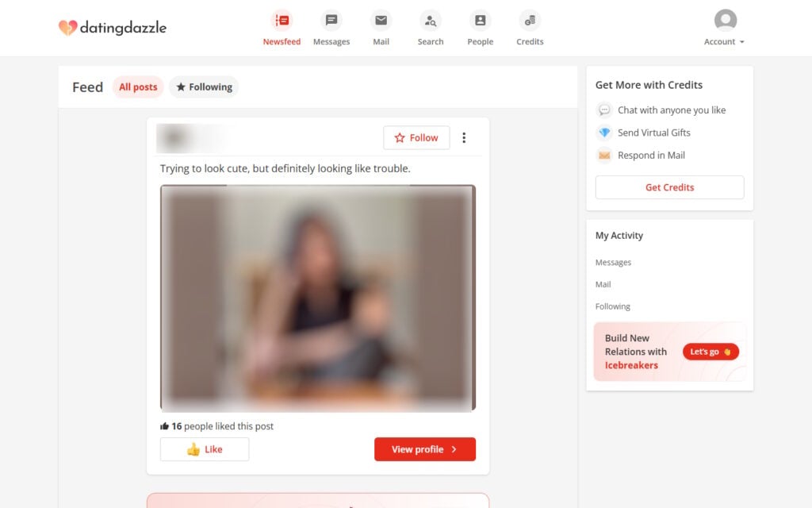812x508 pixels.
Task: Click '16 people liked this post' text
Action: tap(222, 426)
